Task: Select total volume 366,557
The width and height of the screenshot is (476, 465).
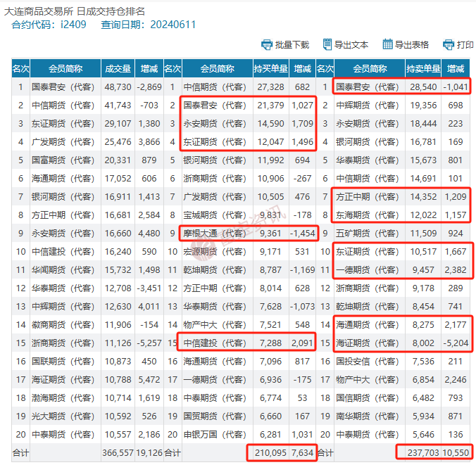Action: tap(118, 452)
